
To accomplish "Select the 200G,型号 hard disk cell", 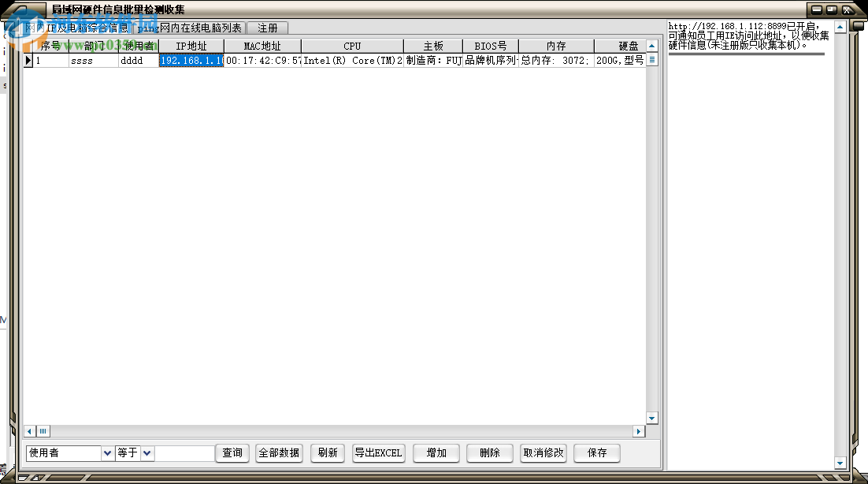I will point(620,61).
